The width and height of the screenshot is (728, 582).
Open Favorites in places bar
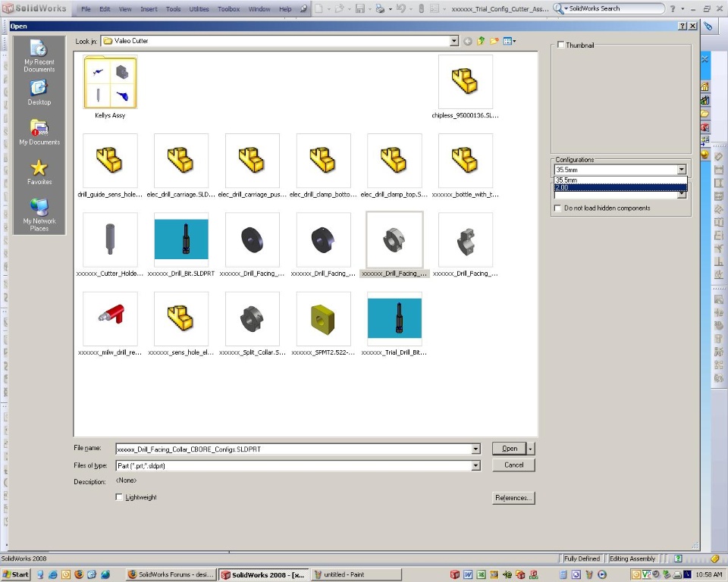39,172
